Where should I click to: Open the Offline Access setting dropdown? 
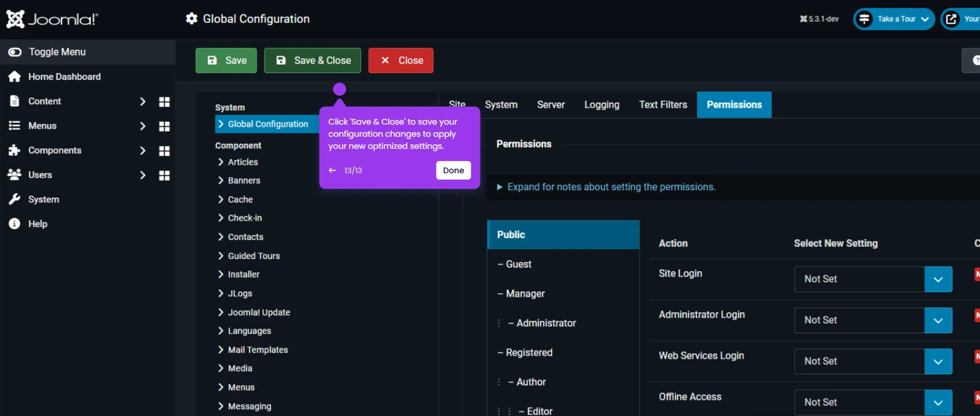tap(873, 403)
